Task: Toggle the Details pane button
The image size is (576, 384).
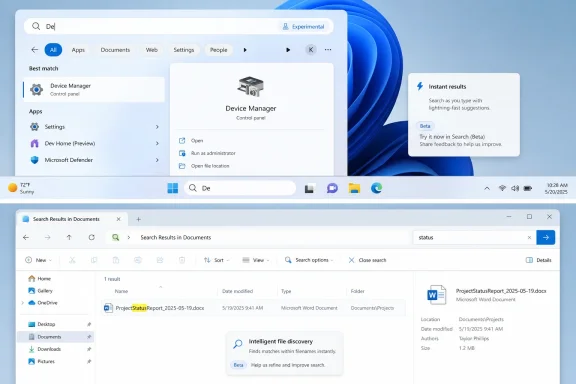Action: coord(539,260)
